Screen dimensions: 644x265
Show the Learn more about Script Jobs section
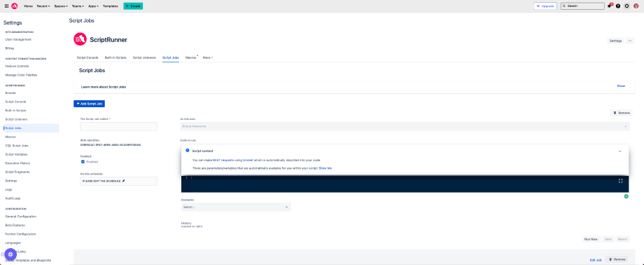click(621, 86)
